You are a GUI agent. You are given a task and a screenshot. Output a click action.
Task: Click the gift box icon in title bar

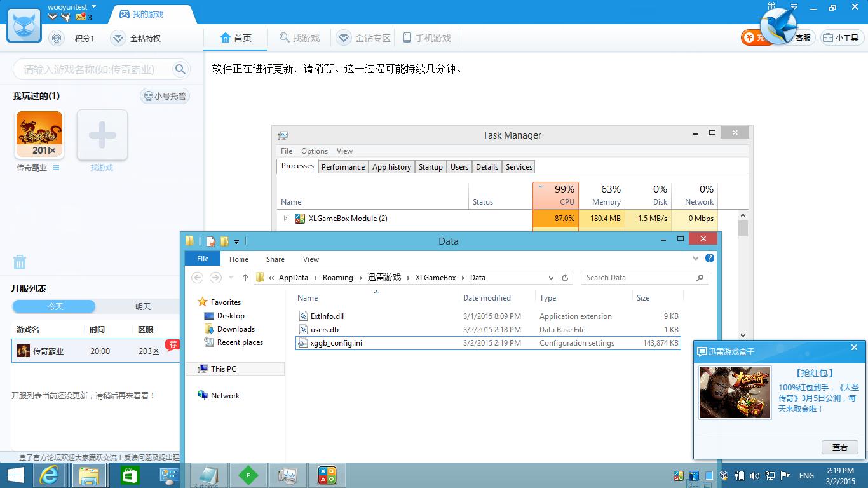point(771,6)
